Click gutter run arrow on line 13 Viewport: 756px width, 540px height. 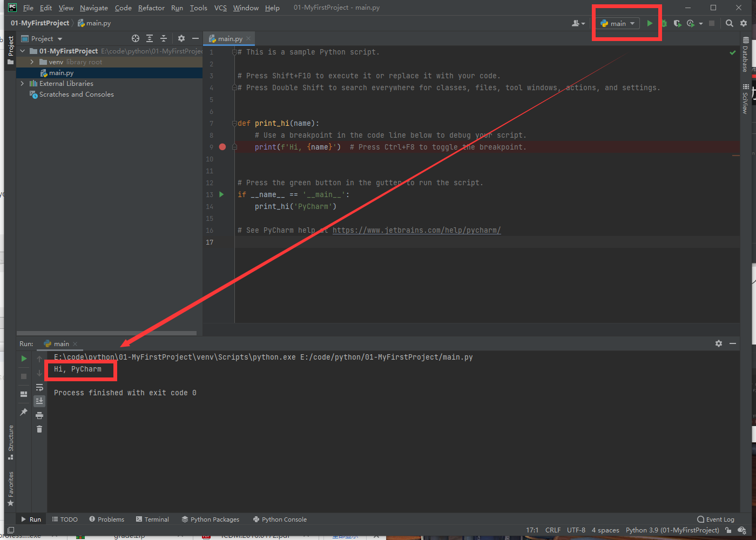221,194
